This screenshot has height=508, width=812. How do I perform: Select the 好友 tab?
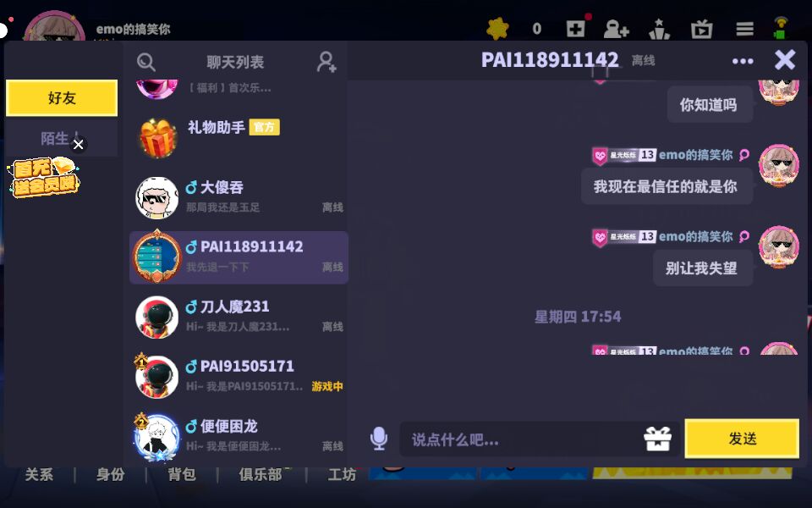coord(62,98)
